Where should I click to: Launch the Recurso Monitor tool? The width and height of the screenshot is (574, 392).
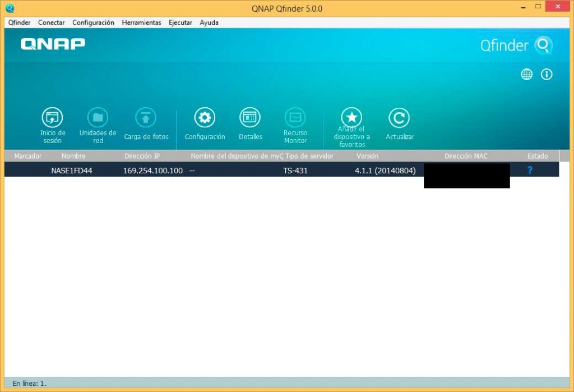(295, 118)
